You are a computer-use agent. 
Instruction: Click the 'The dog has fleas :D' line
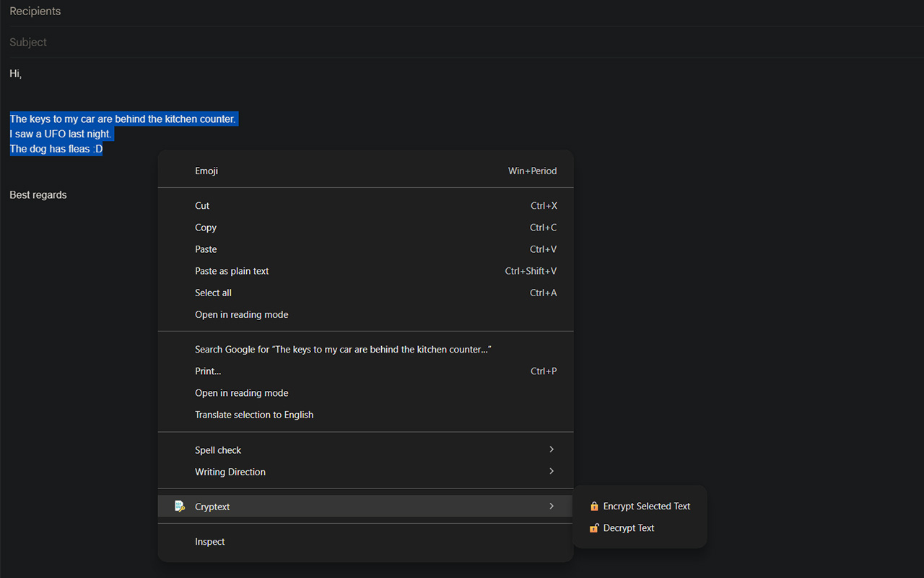pyautogui.click(x=56, y=150)
